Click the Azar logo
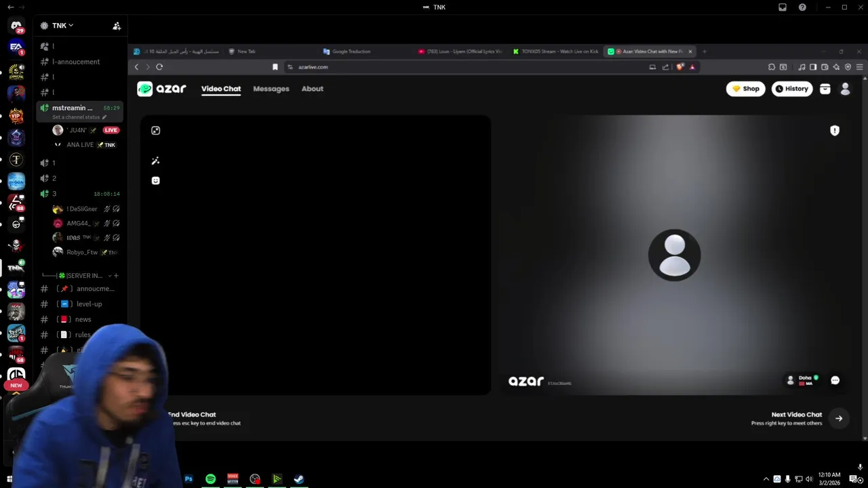 click(x=161, y=89)
